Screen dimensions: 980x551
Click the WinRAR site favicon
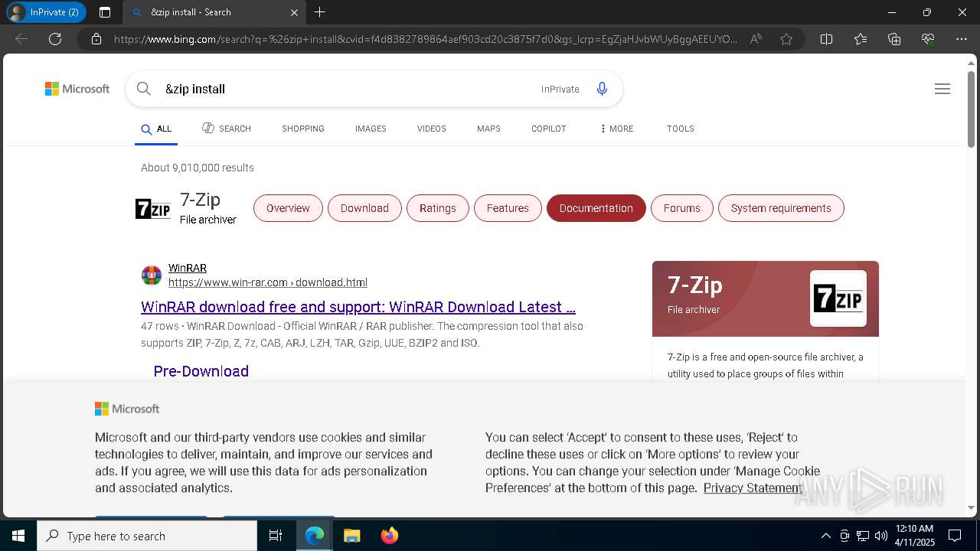pos(152,275)
